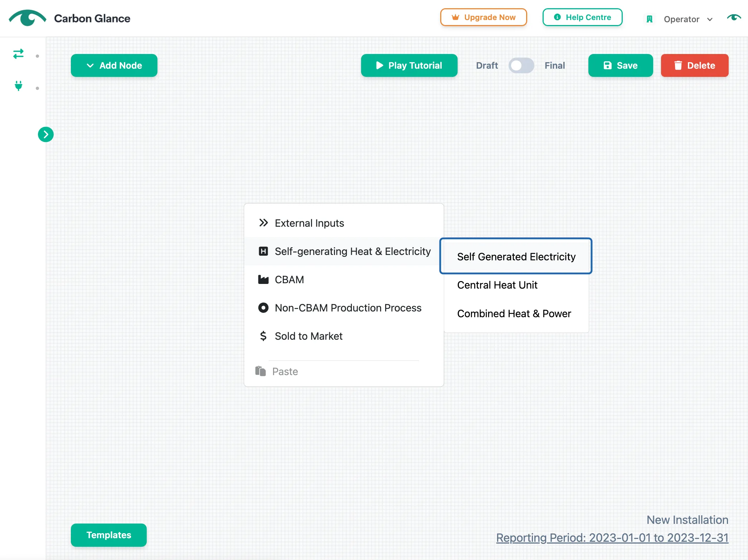Viewport: 748px width, 560px height.
Task: Open the Reporting Period link
Action: pos(612,537)
